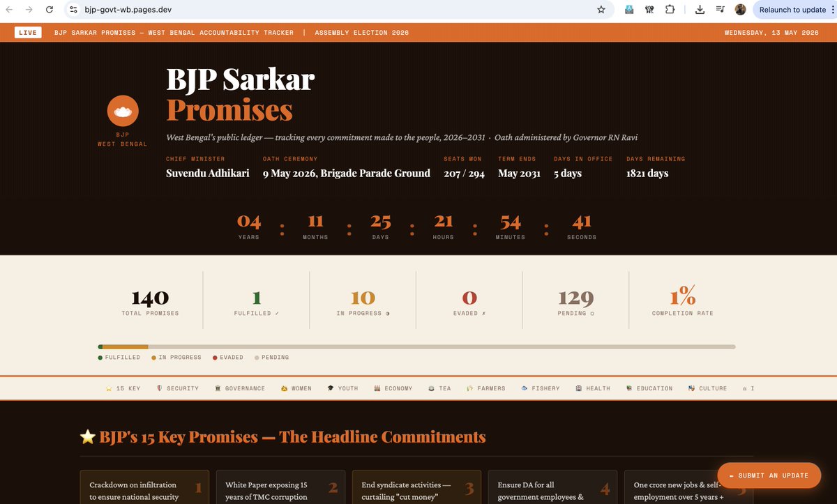Click the hospital icon beside Health
Viewport: 837px width, 504px height.
click(x=579, y=388)
